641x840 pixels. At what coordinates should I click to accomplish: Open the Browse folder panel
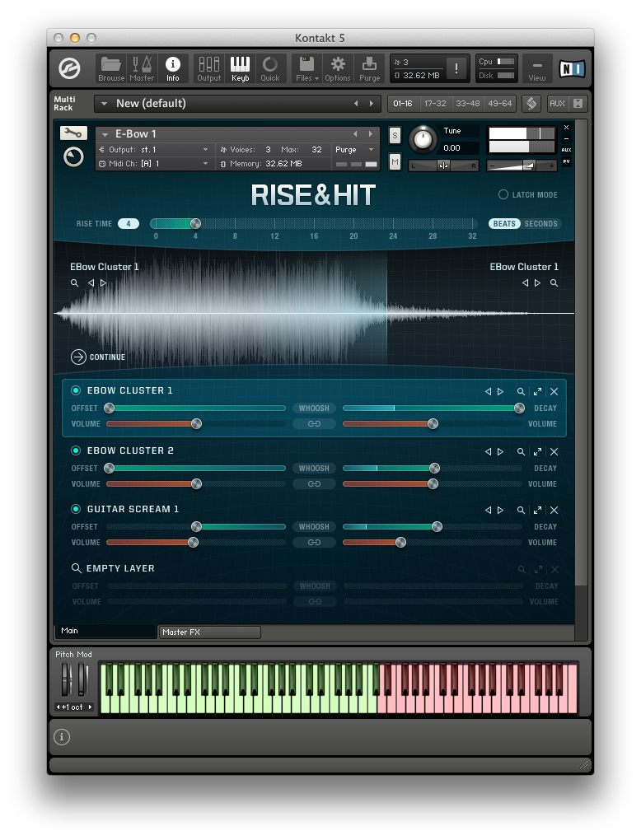click(111, 69)
